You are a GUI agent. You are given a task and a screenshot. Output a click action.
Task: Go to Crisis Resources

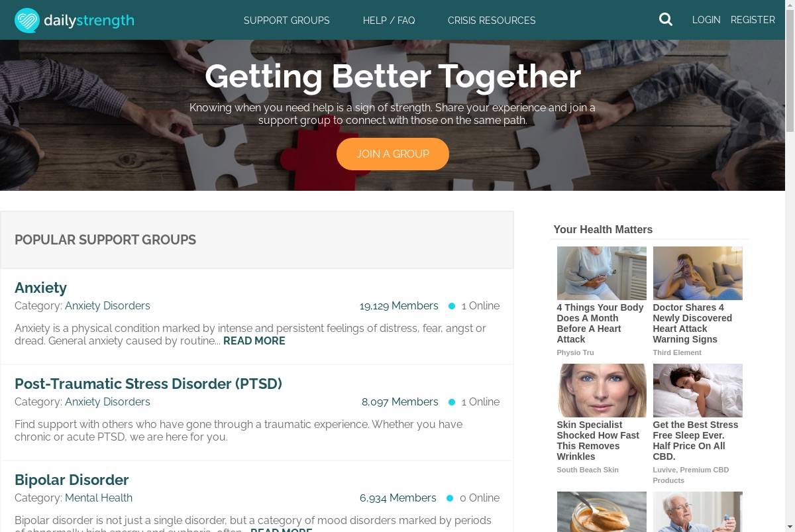point(492,21)
